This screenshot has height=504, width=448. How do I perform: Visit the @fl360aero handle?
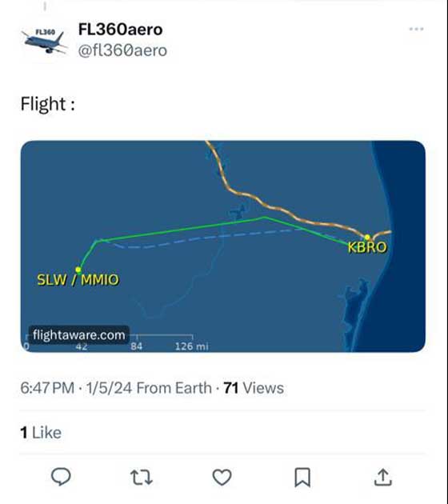122,50
